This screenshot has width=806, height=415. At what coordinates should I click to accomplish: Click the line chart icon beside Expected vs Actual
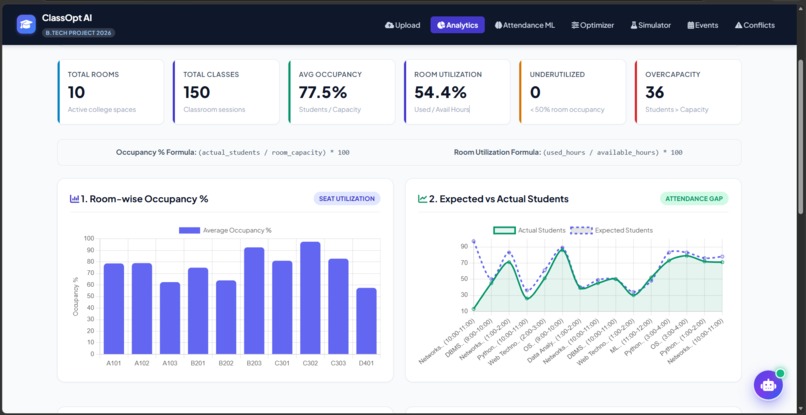coord(423,199)
